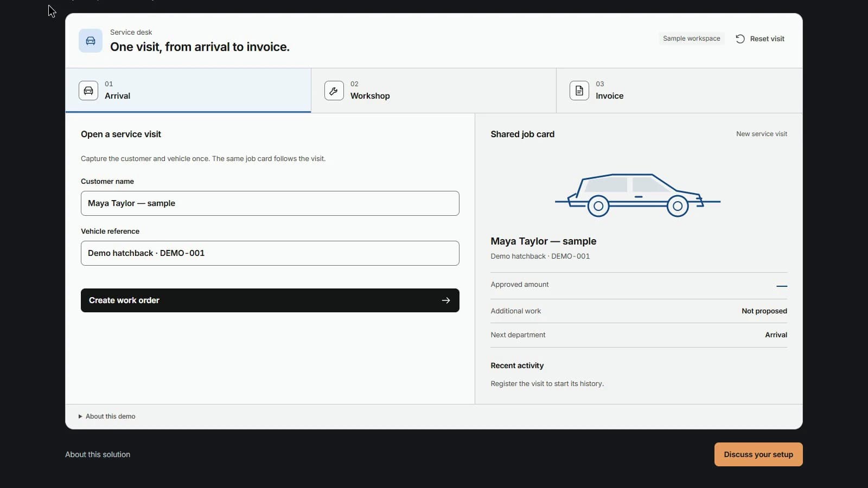Go to the 03 Invoice tab

[679, 91]
